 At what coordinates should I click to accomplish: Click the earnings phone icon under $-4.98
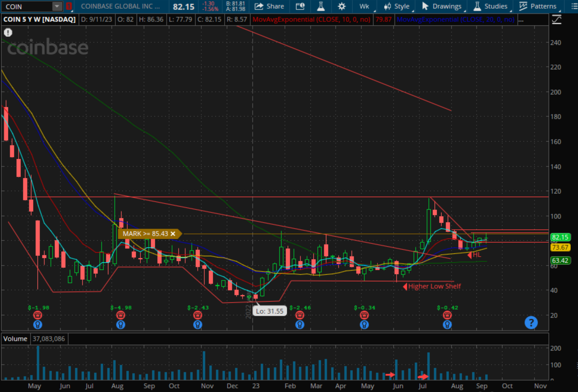tap(121, 315)
